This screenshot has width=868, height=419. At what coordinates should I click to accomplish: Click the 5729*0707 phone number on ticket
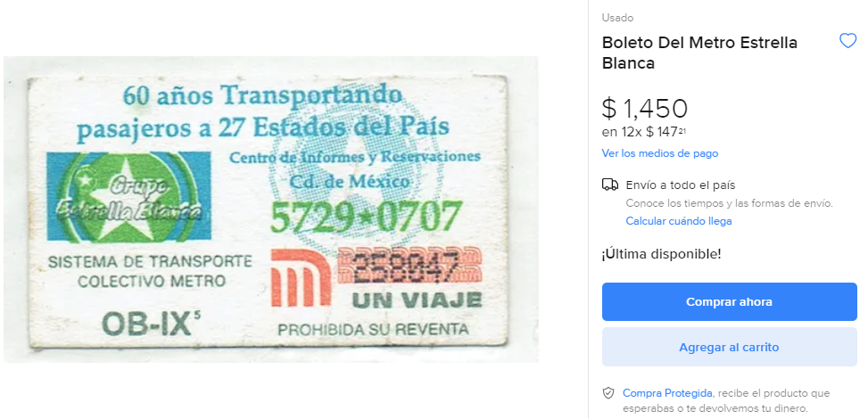tap(366, 217)
